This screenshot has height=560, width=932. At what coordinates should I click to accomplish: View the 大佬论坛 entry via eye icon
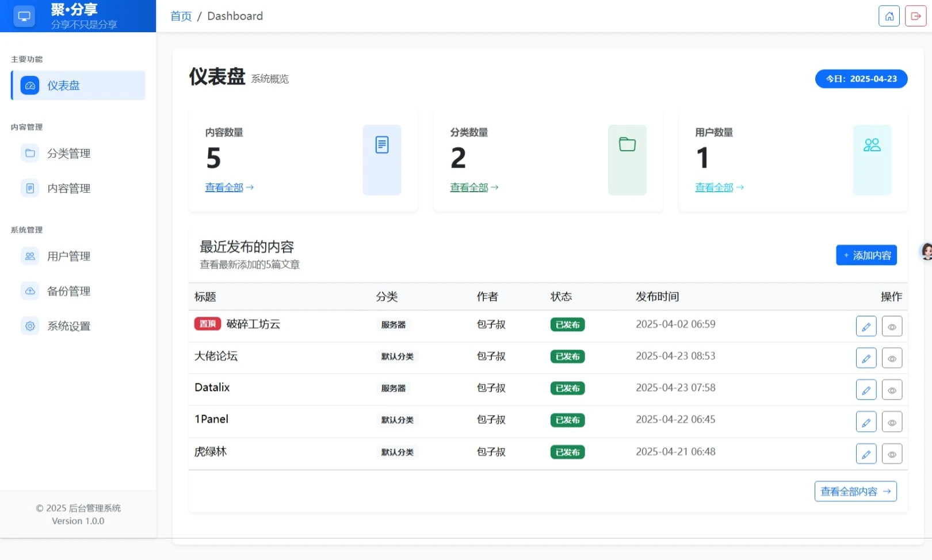(892, 358)
